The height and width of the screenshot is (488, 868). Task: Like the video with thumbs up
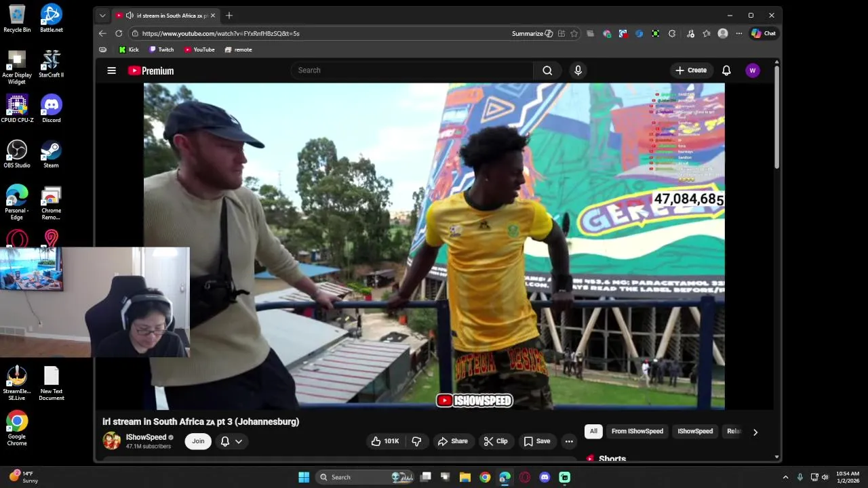pos(385,441)
